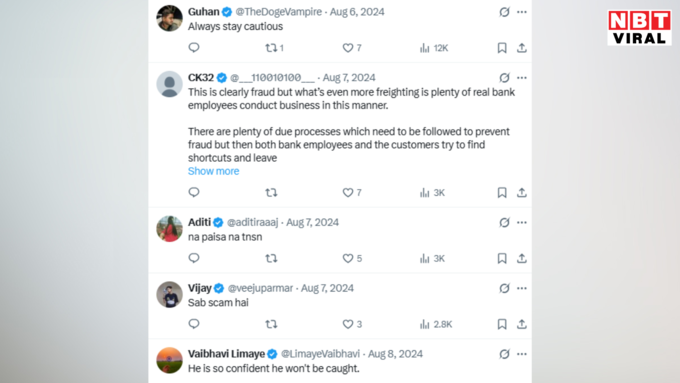
Task: Like CK32's tweet about bank fraud
Action: point(352,193)
